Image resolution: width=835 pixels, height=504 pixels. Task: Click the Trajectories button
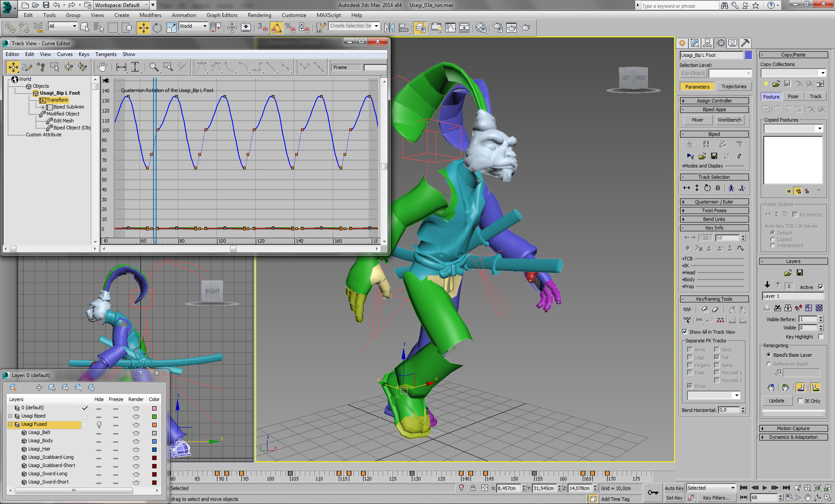pyautogui.click(x=734, y=86)
